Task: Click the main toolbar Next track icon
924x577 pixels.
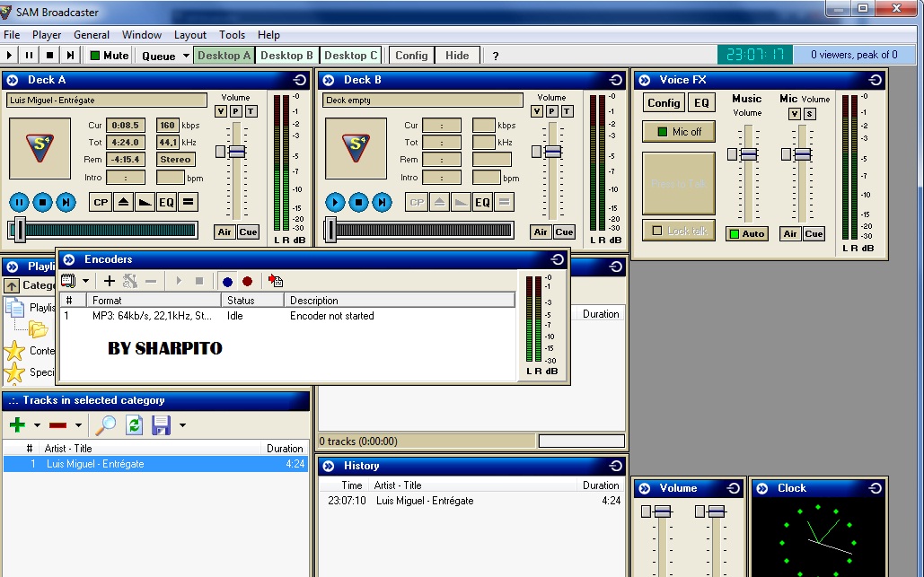Action: point(70,56)
